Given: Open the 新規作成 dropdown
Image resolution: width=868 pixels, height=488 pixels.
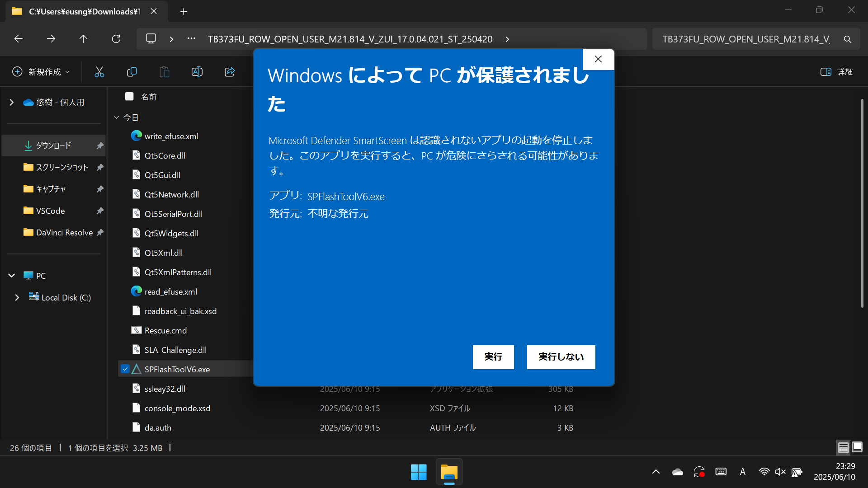Looking at the screenshot, I should 41,72.
